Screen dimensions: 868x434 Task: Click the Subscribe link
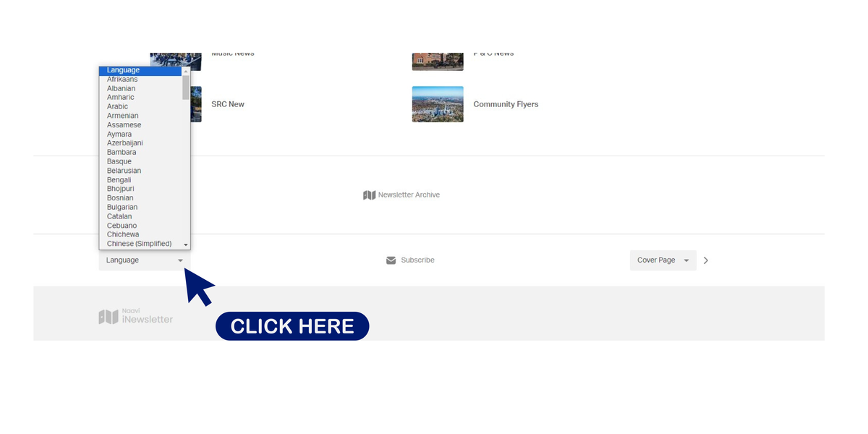point(418,260)
